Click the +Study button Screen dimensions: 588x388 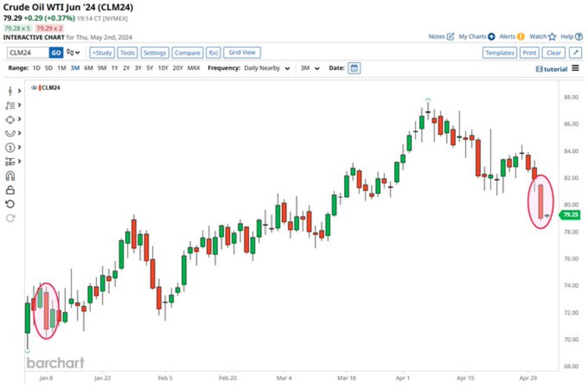tap(102, 53)
